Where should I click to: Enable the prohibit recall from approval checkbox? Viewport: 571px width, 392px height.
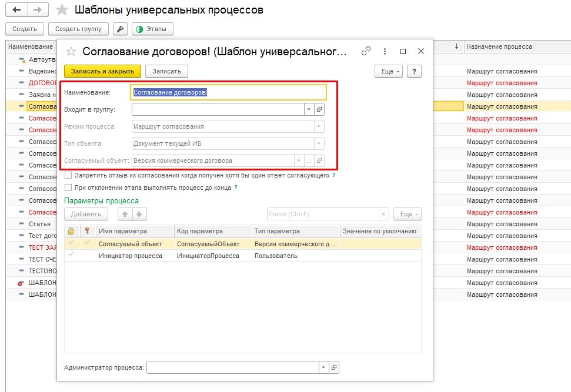[68, 175]
